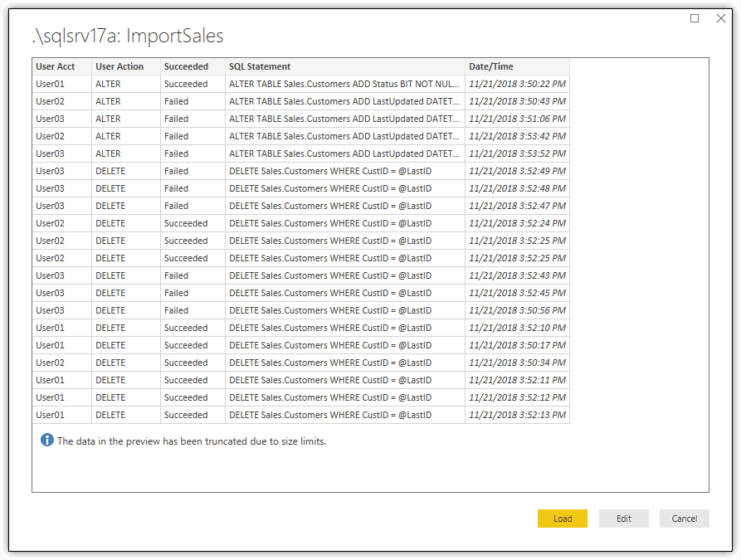Cancel the data import dialog
The width and height of the screenshot is (741, 560).
(685, 519)
